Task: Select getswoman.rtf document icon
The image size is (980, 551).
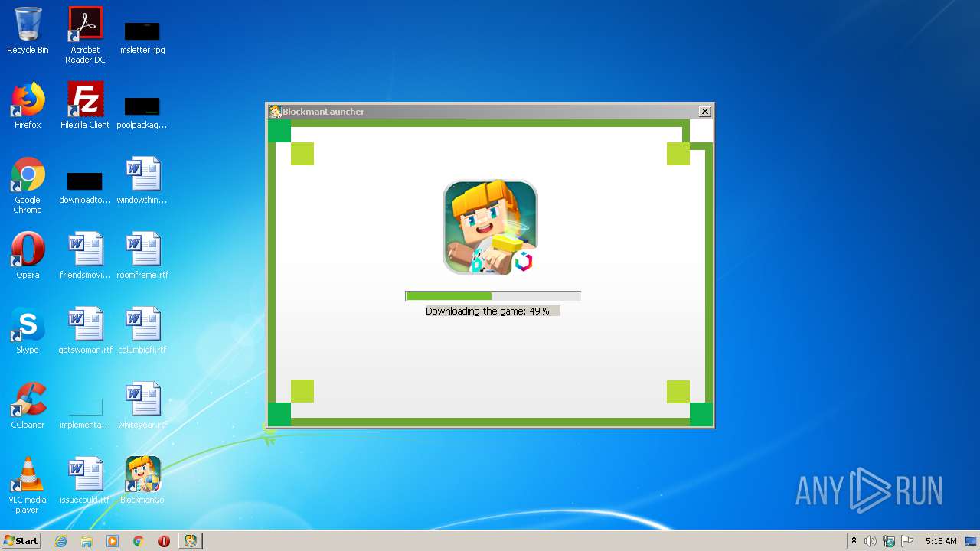Action: point(85,331)
